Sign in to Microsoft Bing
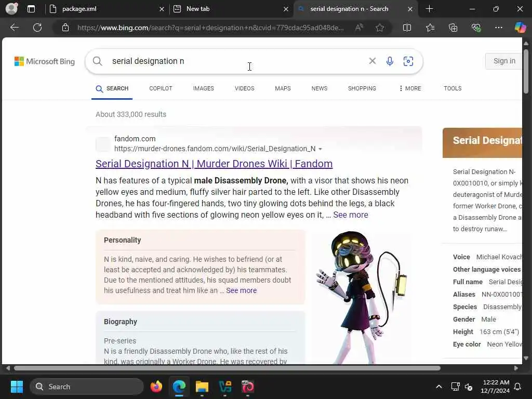This screenshot has width=532, height=399. tap(504, 61)
